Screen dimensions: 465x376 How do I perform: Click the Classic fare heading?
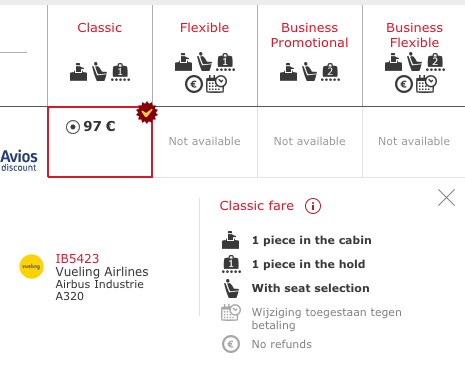pyautogui.click(x=257, y=206)
